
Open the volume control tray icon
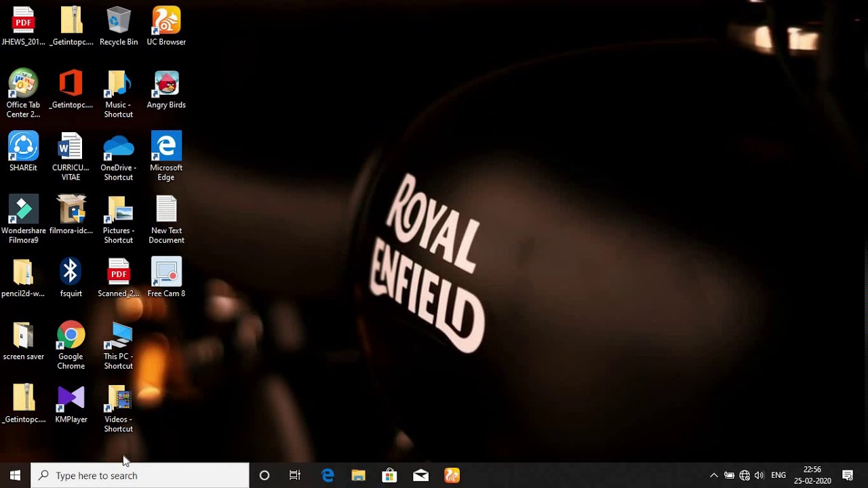[759, 475]
